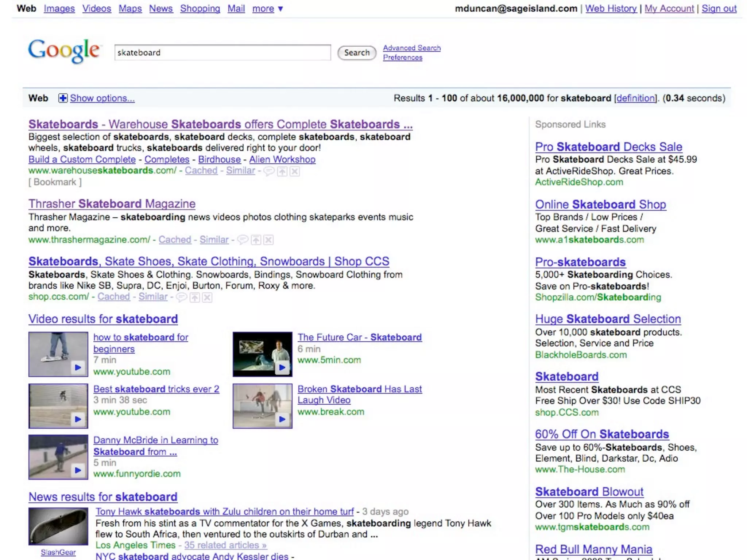Expand Show options plus icon

(63, 98)
